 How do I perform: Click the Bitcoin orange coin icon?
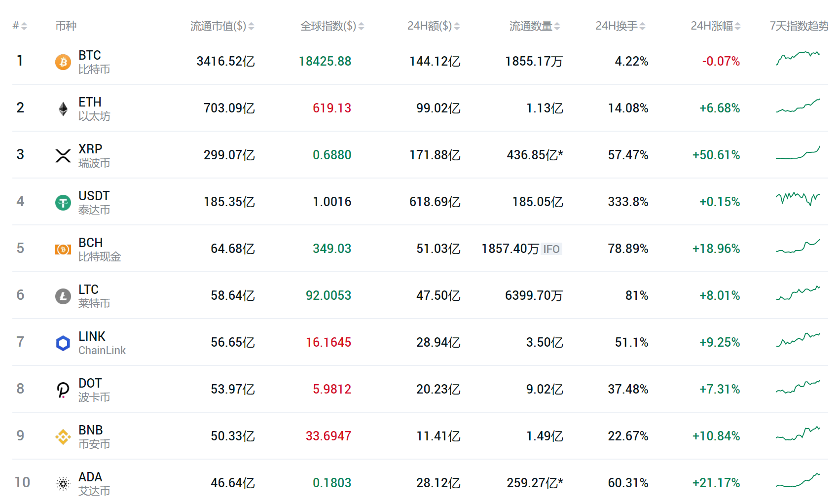point(63,62)
